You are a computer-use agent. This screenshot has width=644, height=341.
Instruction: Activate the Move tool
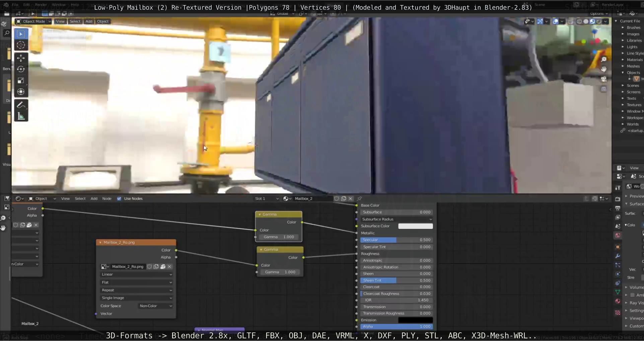(21, 58)
